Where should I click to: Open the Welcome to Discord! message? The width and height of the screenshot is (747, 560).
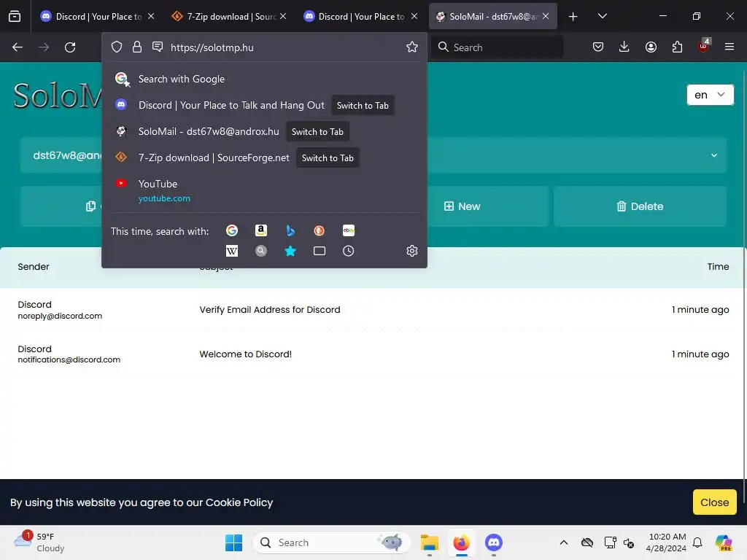click(x=245, y=354)
